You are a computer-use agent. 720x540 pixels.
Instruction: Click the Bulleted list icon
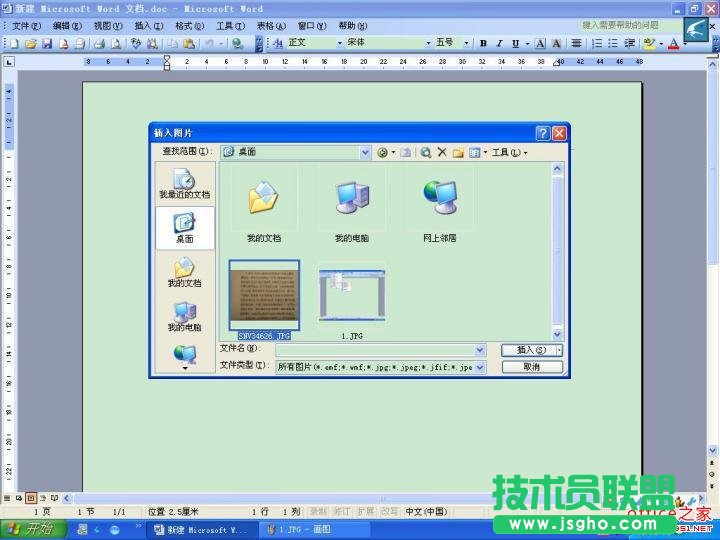click(x=613, y=44)
